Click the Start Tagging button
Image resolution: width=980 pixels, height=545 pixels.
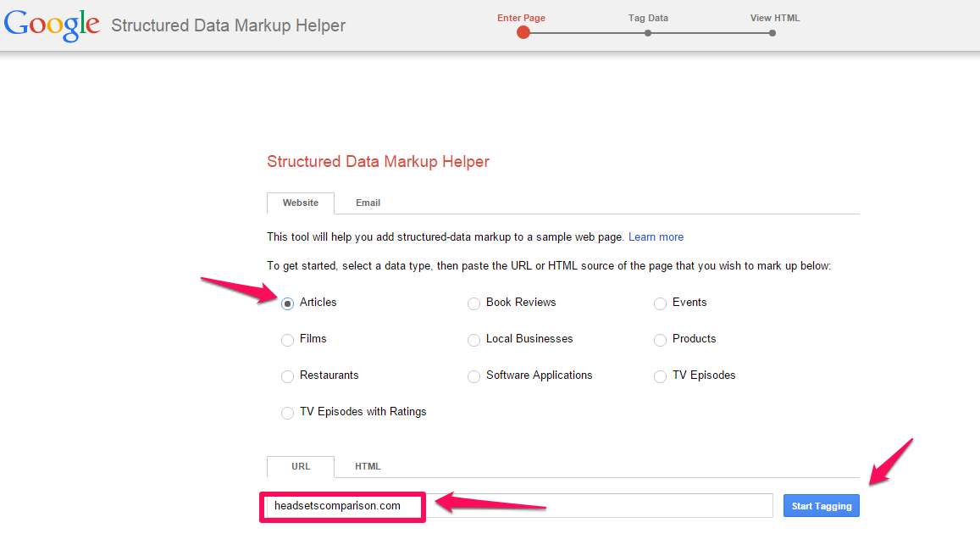[x=822, y=505]
